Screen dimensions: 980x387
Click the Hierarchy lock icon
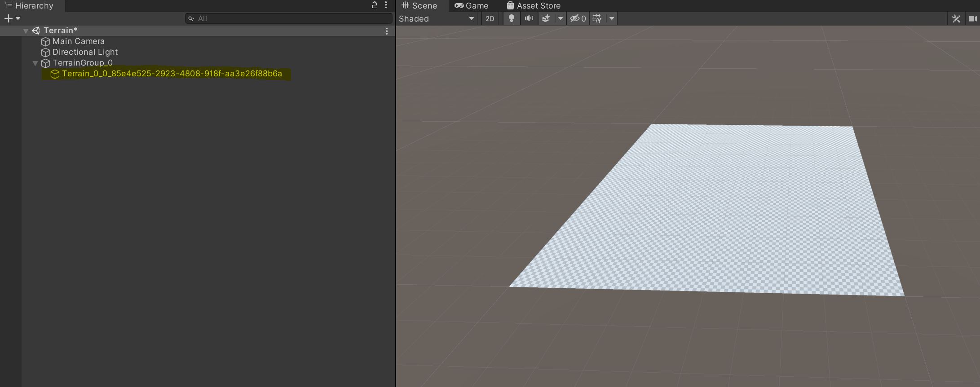point(374,5)
